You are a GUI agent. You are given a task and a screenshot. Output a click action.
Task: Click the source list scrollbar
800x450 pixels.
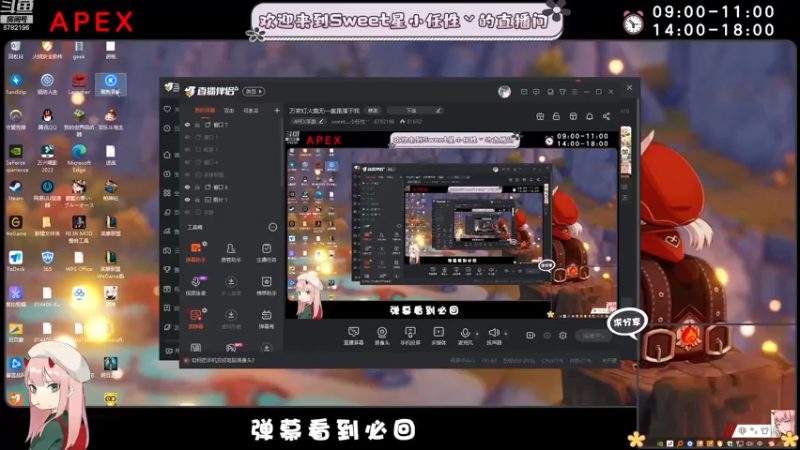(282, 153)
